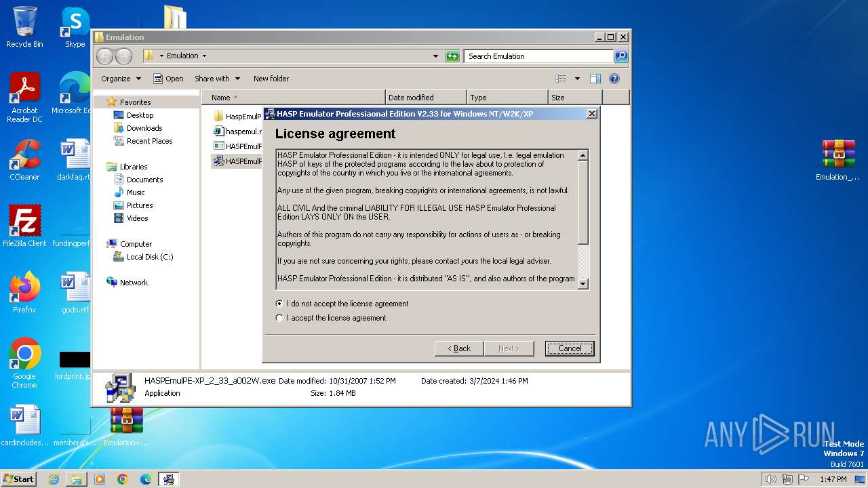868x488 pixels.
Task: Select the HaspEmulP folder in file list
Action: pos(237,117)
